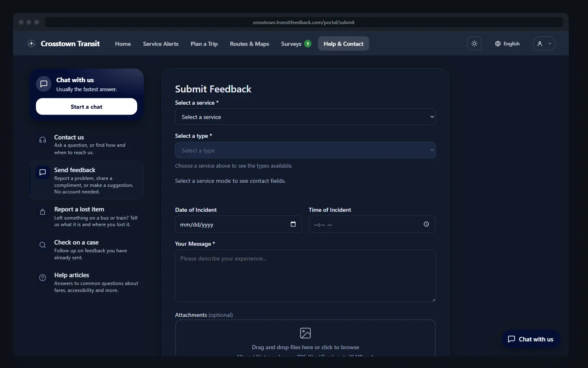This screenshot has width=588, height=368.
Task: Click the magnifier icon beside Check on a case
Action: (x=42, y=245)
